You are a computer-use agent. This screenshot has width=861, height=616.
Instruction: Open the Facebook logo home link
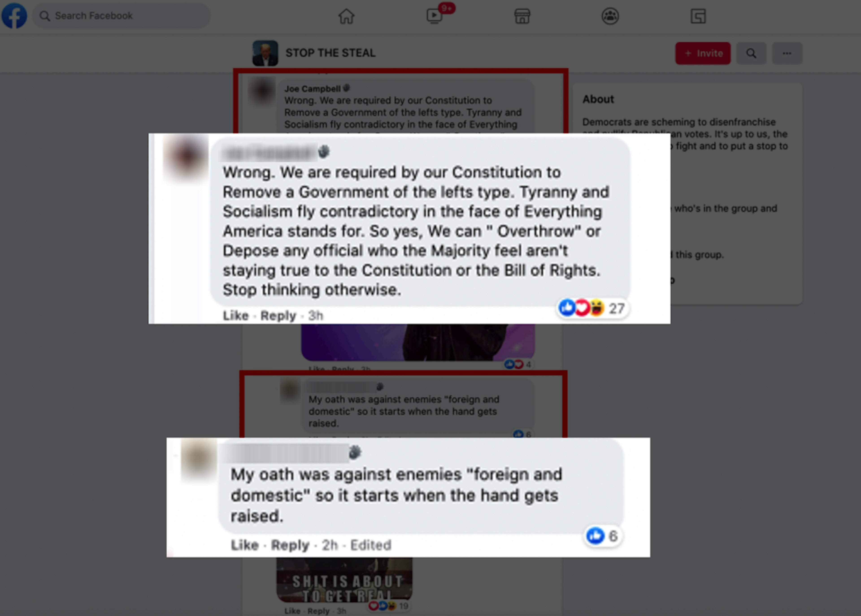click(14, 15)
